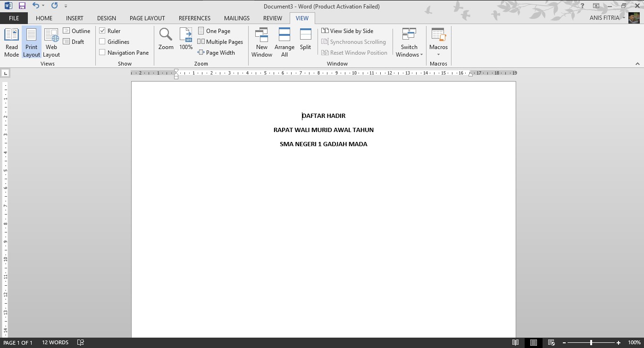Open the Zoom magnifier dialog
Image resolution: width=644 pixels, height=348 pixels.
(x=166, y=39)
